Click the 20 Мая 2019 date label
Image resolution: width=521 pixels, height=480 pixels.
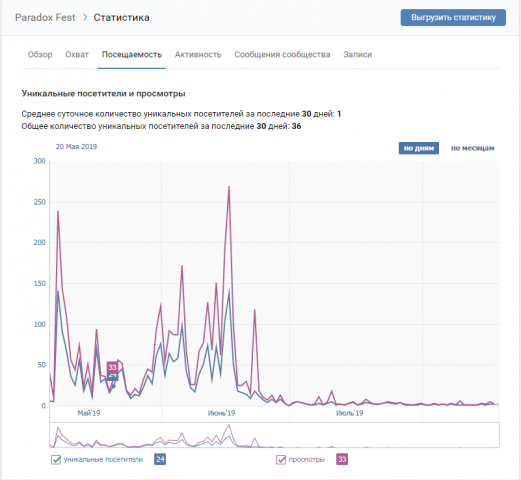coord(76,147)
